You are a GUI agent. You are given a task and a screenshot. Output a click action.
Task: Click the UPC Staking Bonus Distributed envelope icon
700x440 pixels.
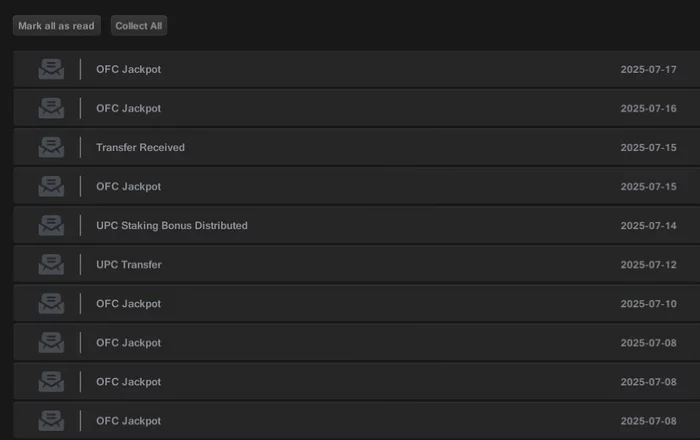51,225
